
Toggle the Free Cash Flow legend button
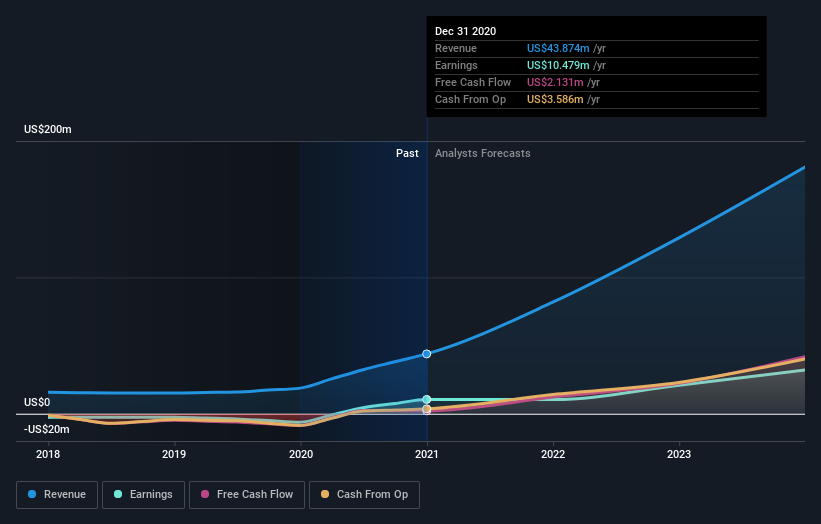247,495
